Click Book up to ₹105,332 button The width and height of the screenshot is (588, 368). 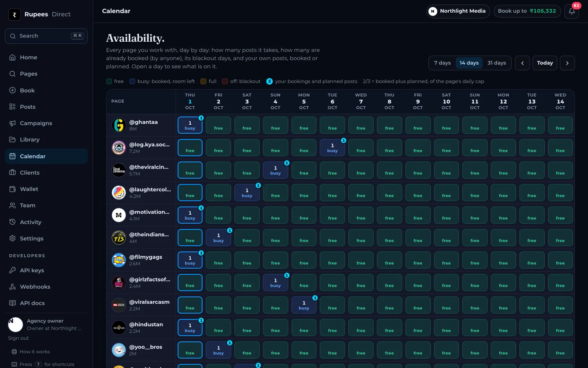[x=527, y=11]
